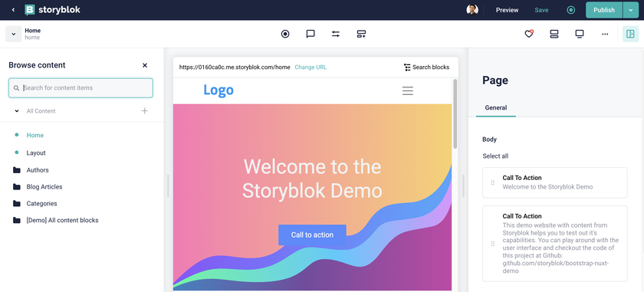Click the Call to action preview button
The height and width of the screenshot is (292, 644).
[312, 235]
